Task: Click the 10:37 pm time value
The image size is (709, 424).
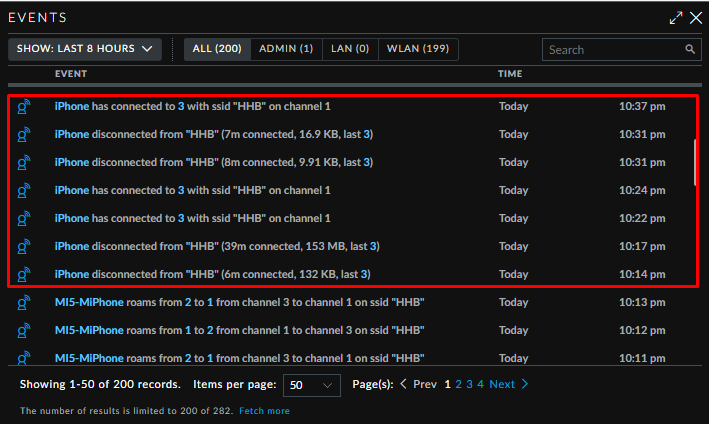Action: coord(642,106)
